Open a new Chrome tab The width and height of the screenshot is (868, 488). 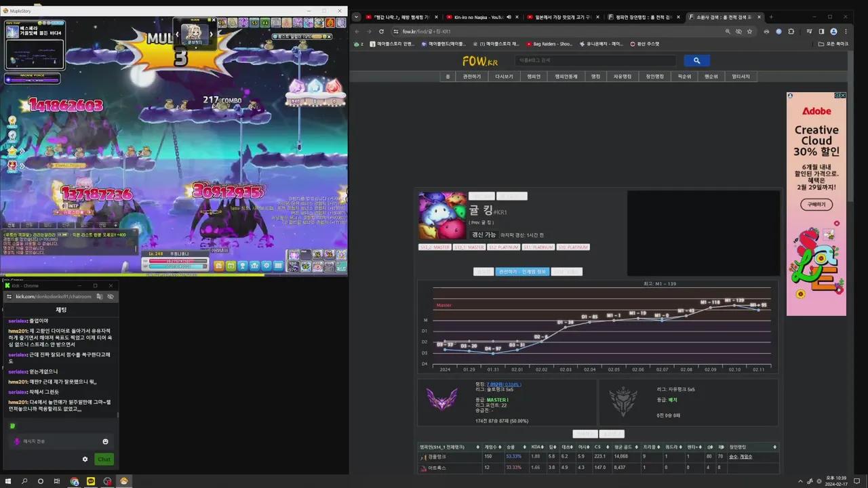771,17
